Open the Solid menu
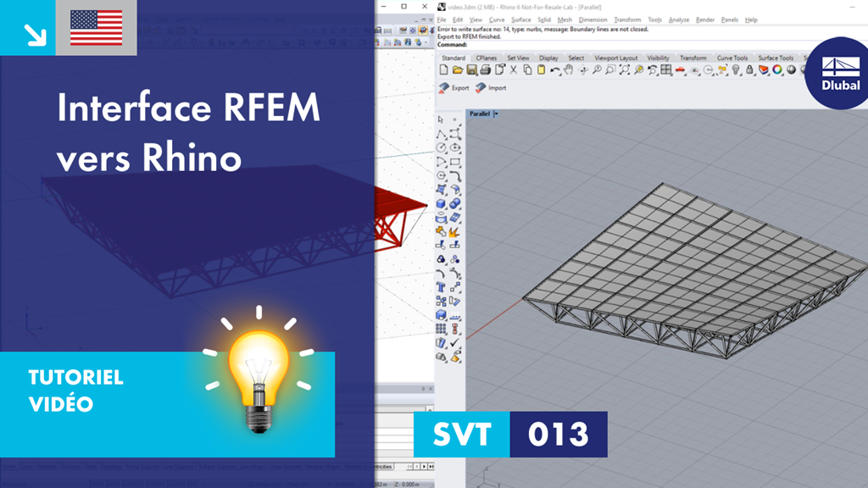 544,20
